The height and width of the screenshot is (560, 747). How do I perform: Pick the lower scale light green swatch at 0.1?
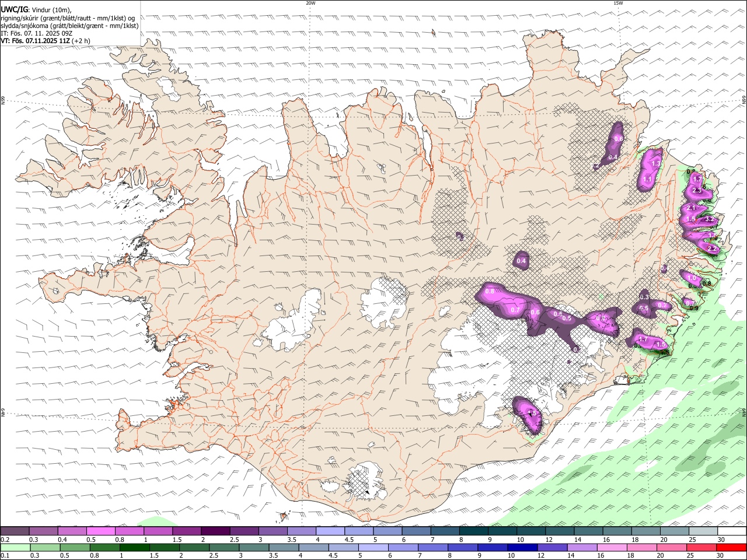pos(15,547)
